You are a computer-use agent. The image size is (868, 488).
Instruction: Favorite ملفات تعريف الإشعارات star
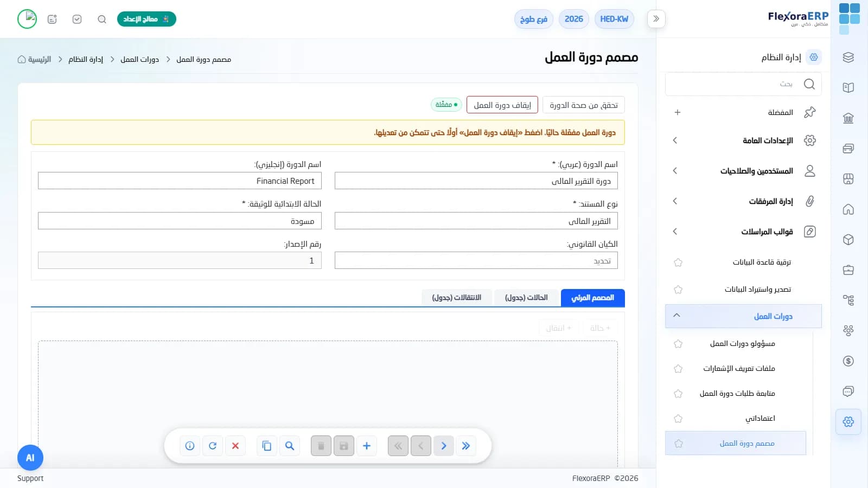[x=678, y=369]
